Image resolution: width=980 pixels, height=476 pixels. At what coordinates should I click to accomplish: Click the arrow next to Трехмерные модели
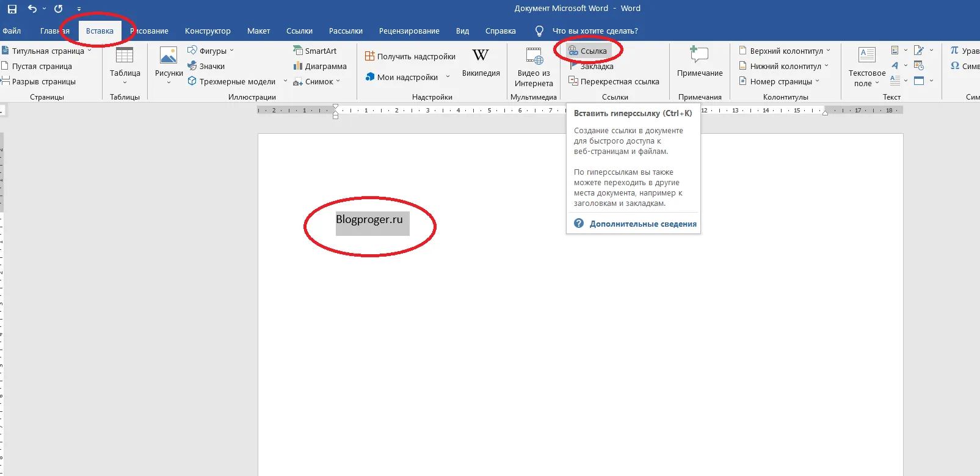click(285, 81)
